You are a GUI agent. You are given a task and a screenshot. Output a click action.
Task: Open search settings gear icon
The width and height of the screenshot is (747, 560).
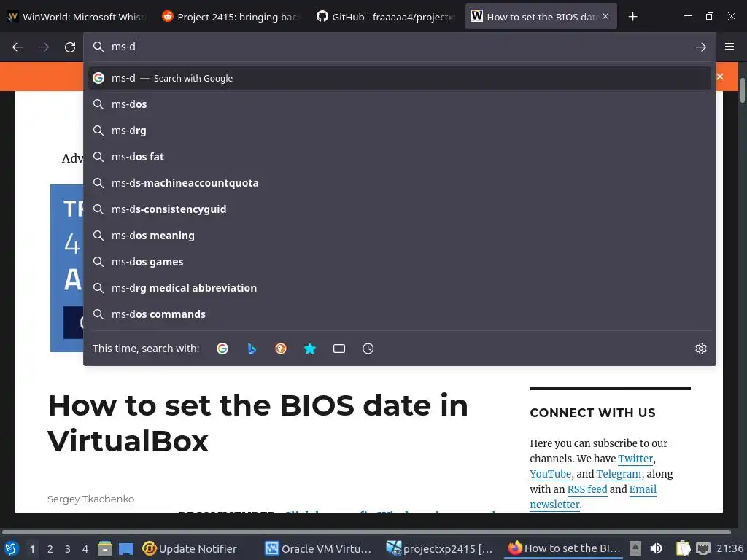click(x=701, y=349)
